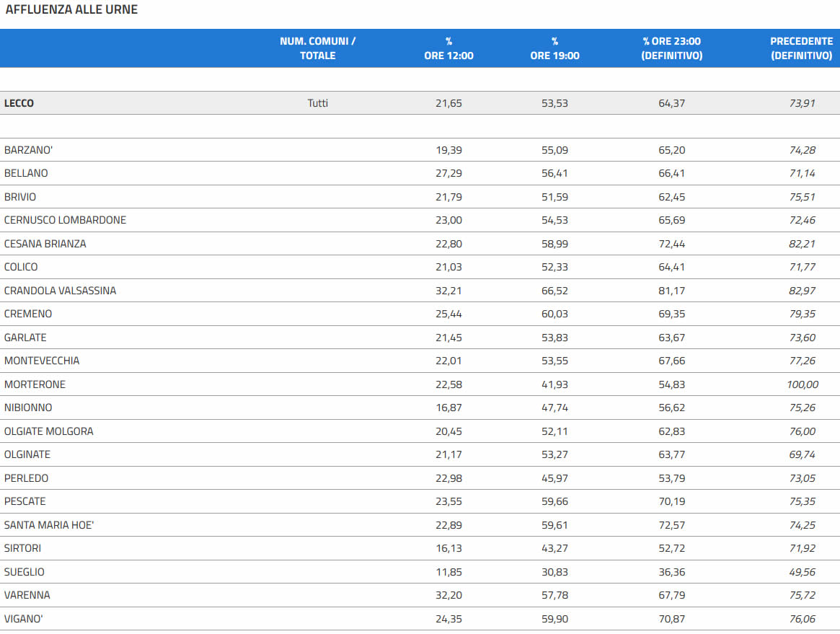Click NIBIONNO 12:00 value 16,87
The image size is (840, 634).
(449, 408)
